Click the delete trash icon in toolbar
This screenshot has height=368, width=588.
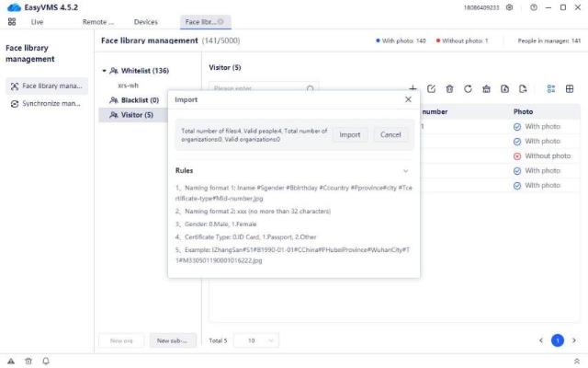pos(449,88)
